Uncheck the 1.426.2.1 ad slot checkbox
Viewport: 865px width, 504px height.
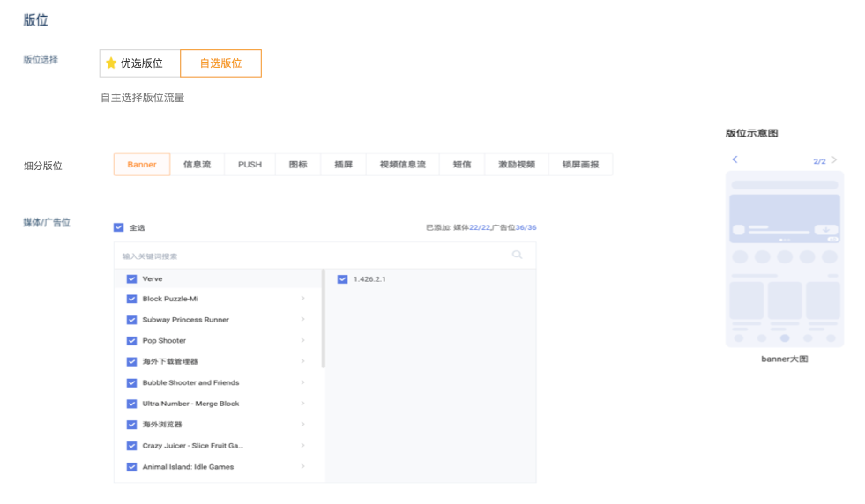343,278
